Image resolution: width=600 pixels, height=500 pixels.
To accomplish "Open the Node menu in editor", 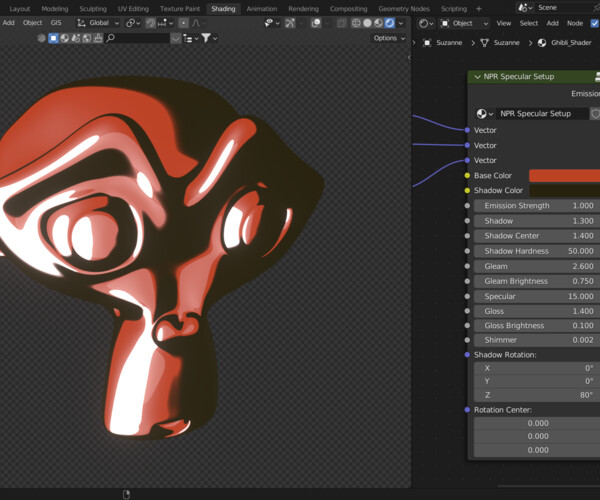I will point(574,23).
